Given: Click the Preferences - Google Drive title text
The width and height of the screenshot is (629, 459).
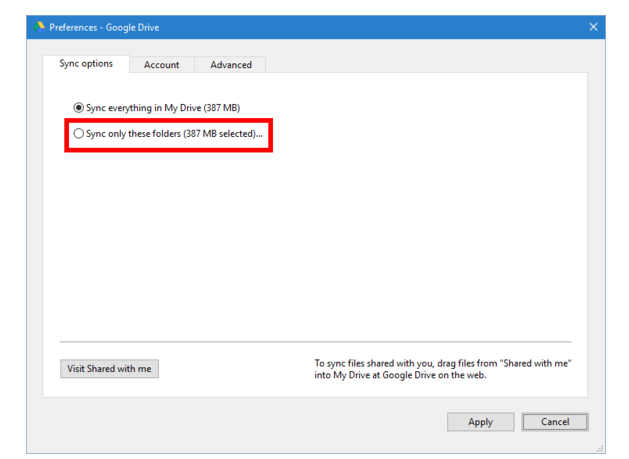Looking at the screenshot, I should (104, 27).
